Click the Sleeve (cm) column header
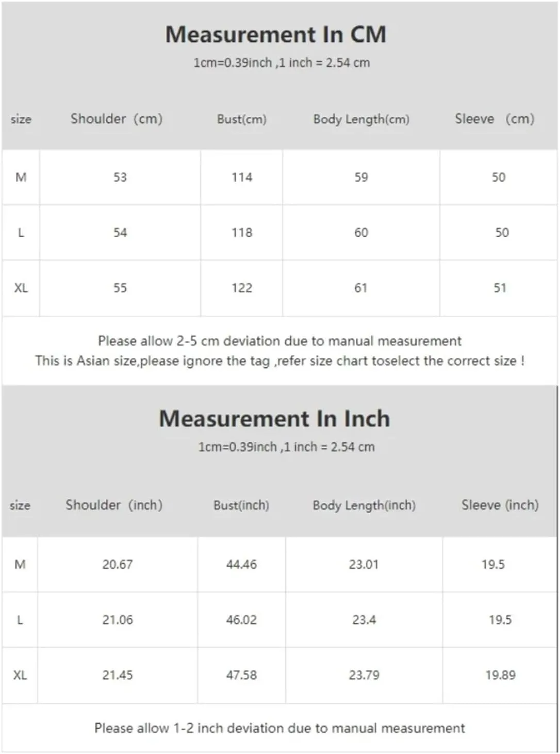The height and width of the screenshot is (754, 560). point(495,119)
